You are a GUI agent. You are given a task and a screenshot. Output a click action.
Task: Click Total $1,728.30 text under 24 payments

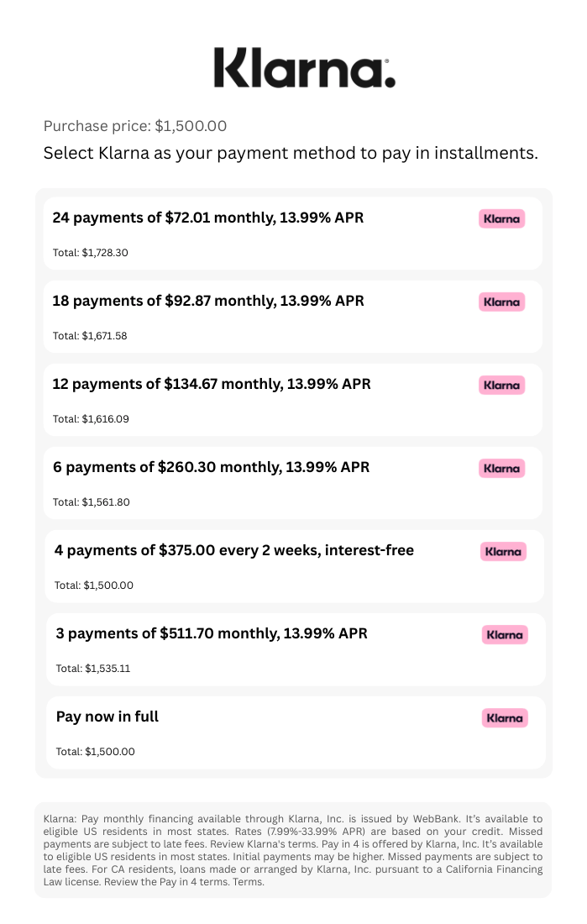tap(90, 252)
